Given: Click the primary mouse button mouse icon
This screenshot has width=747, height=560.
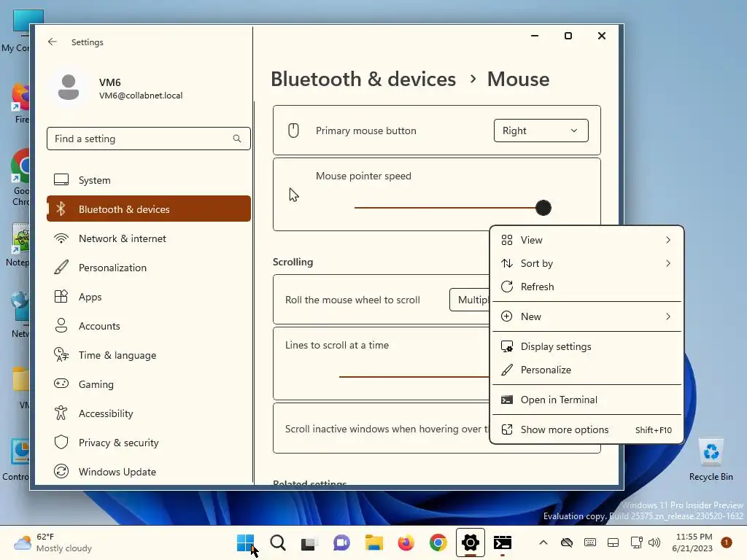Looking at the screenshot, I should tap(293, 131).
